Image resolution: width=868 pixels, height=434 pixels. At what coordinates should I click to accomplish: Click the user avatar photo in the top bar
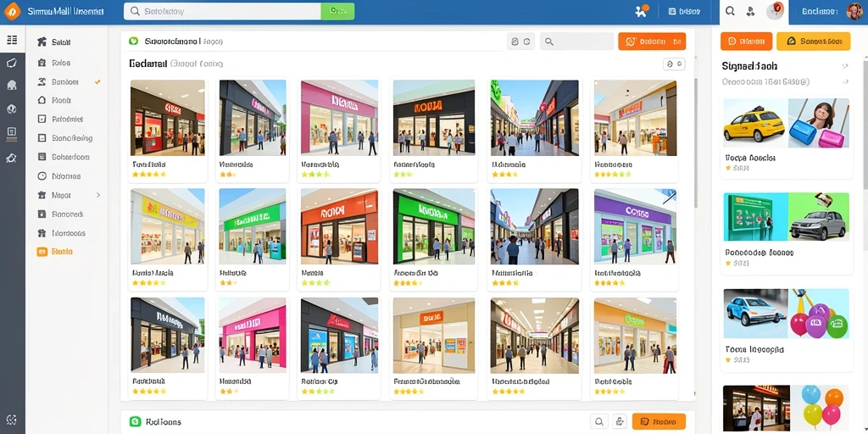coord(854,11)
